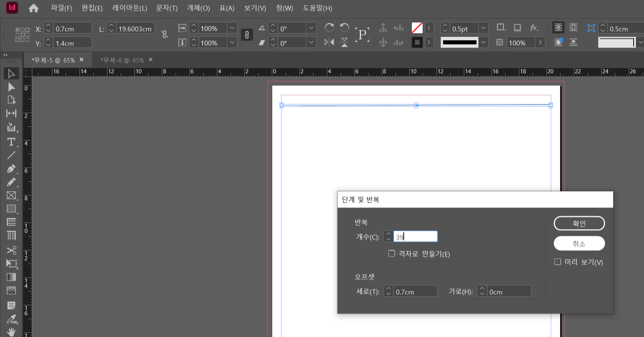Viewport: 644px width, 337px height.
Task: Select the Direct Selection tool
Action: click(x=11, y=87)
